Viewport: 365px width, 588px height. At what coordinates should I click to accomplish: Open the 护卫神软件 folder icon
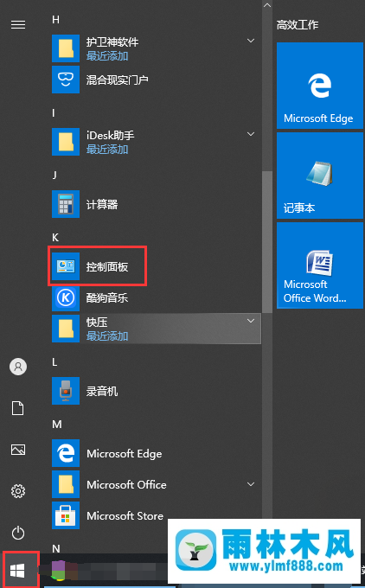click(x=66, y=48)
